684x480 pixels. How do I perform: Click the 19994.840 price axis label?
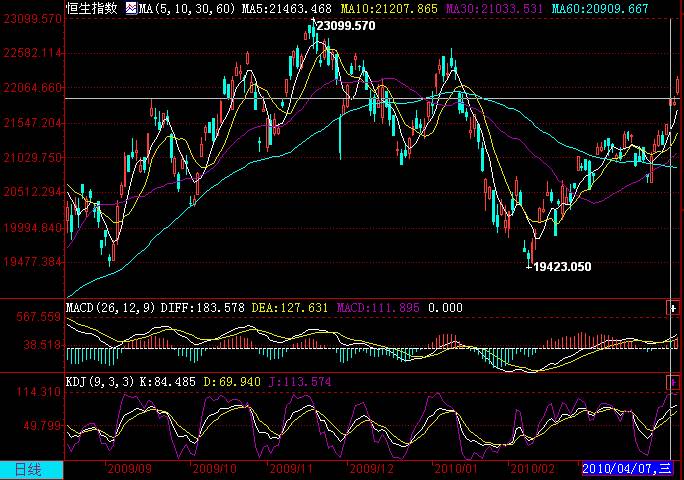point(33,227)
